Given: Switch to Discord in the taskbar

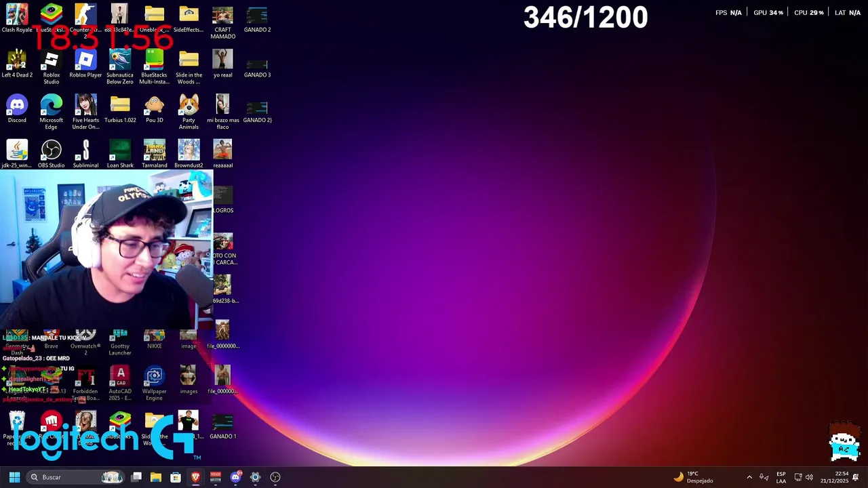Looking at the screenshot, I should click(x=235, y=477).
